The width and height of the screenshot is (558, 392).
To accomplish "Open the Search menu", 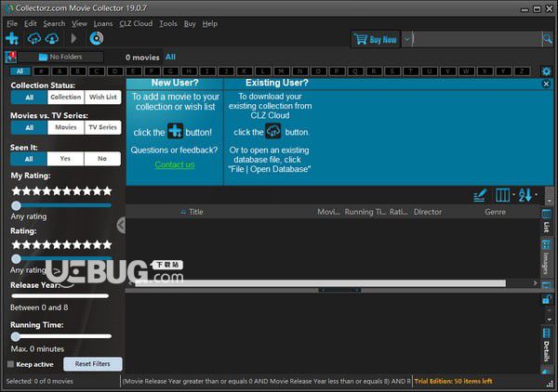I will pyautogui.click(x=54, y=24).
